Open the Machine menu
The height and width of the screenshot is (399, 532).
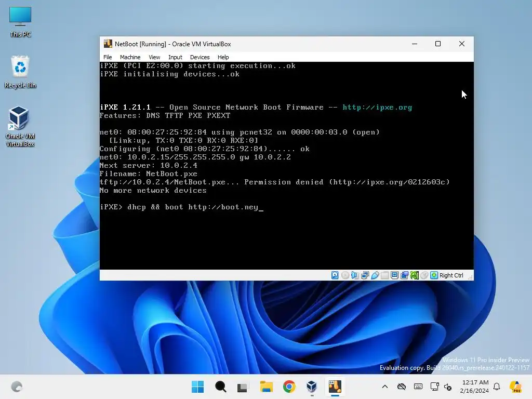coord(130,57)
